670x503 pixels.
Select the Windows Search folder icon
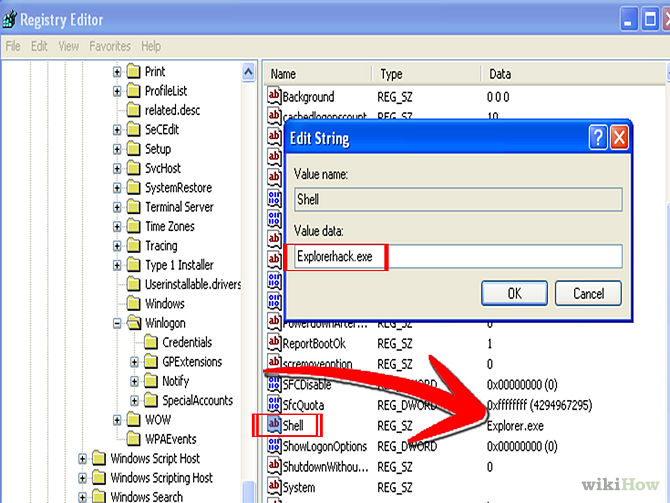99,497
